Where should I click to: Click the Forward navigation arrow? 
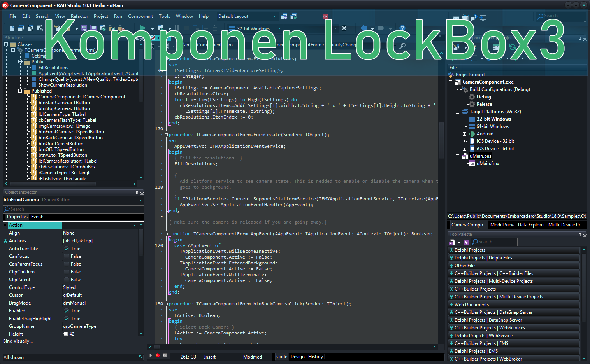381,28
